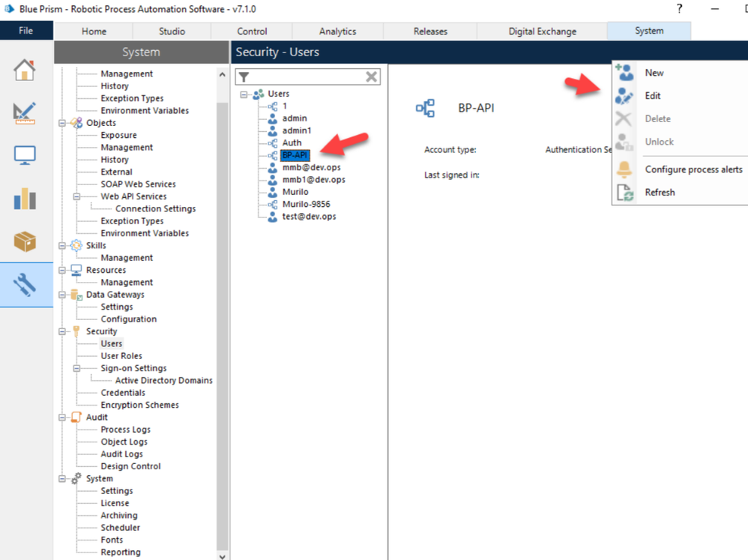Image resolution: width=748 pixels, height=560 pixels.
Task: Collapse the Audit node
Action: click(62, 418)
